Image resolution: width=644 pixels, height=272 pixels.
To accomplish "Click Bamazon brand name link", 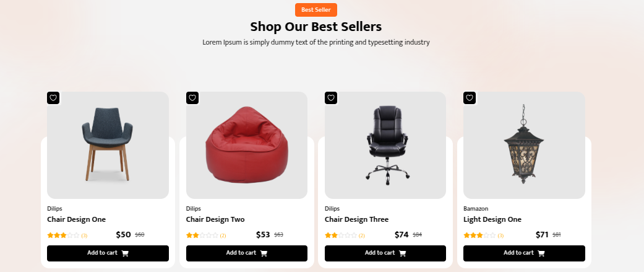I will 476,209.
